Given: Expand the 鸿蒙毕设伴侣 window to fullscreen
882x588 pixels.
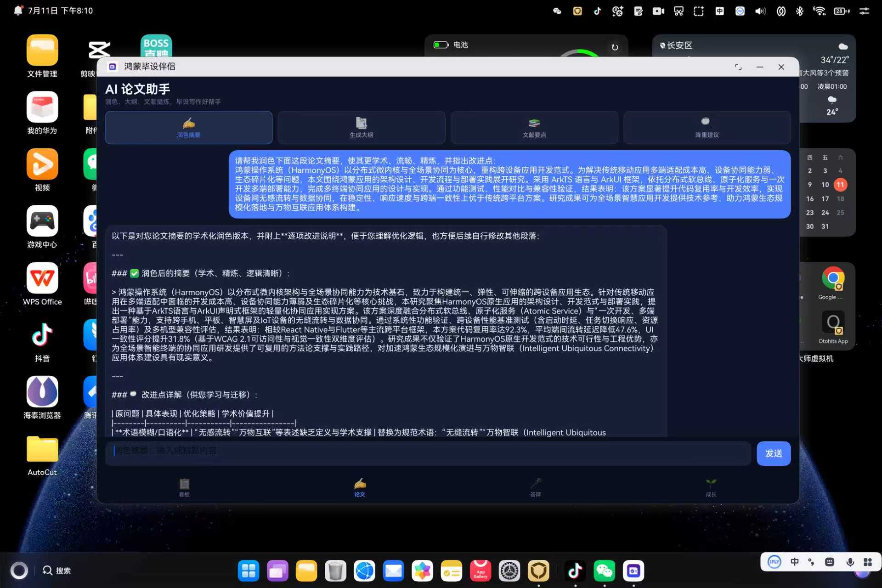Looking at the screenshot, I should click(738, 67).
